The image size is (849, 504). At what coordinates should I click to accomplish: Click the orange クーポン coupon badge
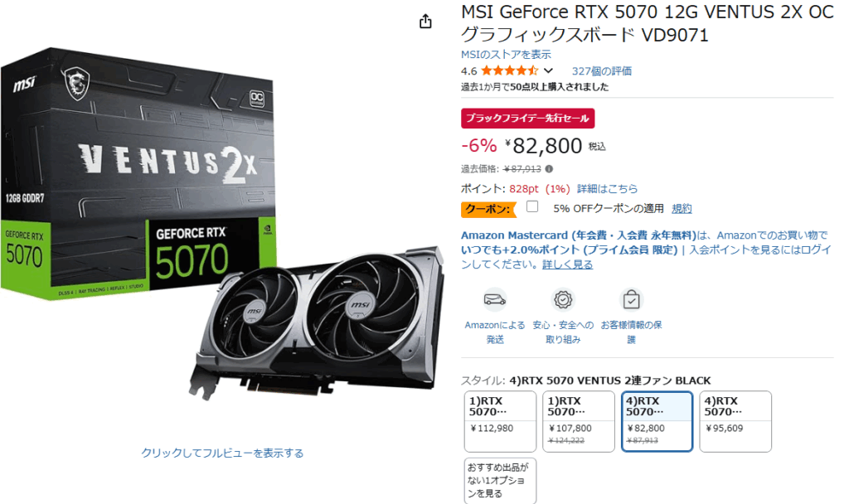click(488, 209)
